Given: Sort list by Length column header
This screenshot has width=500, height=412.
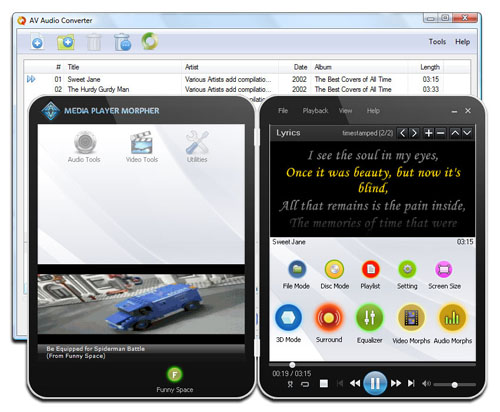Looking at the screenshot, I should coord(430,67).
